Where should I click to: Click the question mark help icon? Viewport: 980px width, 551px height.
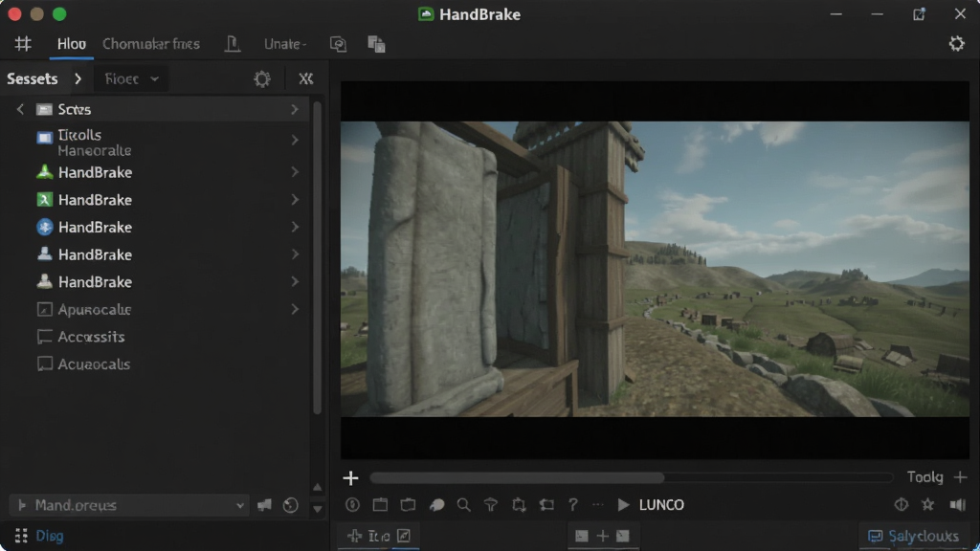[573, 505]
